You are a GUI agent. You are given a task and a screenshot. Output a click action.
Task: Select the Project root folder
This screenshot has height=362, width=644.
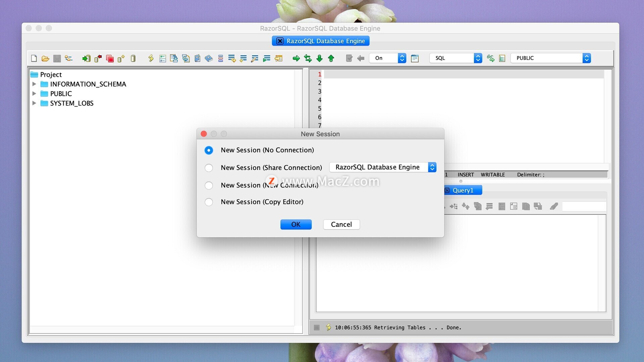tap(46, 74)
